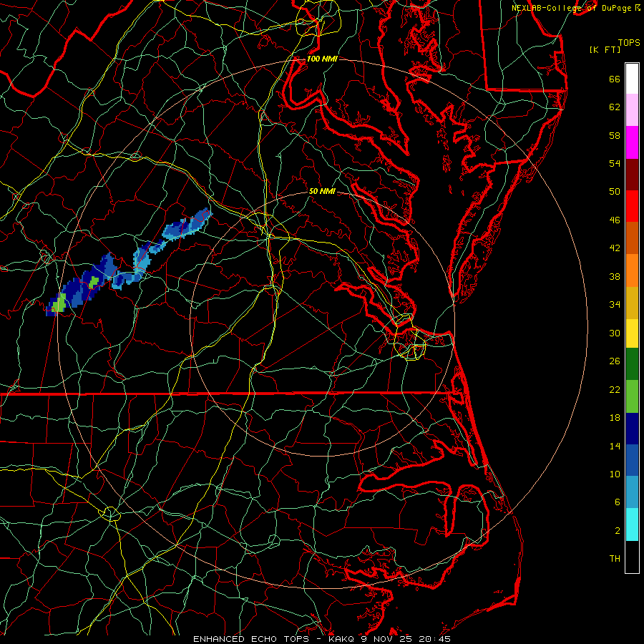Click the light blue 14 K FT swatch
Screen dimensions: 644x644
[632, 492]
